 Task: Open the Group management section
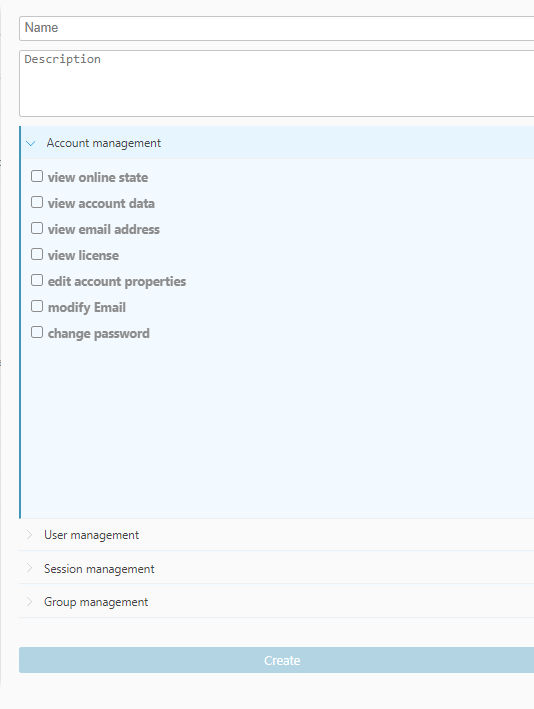pos(277,601)
